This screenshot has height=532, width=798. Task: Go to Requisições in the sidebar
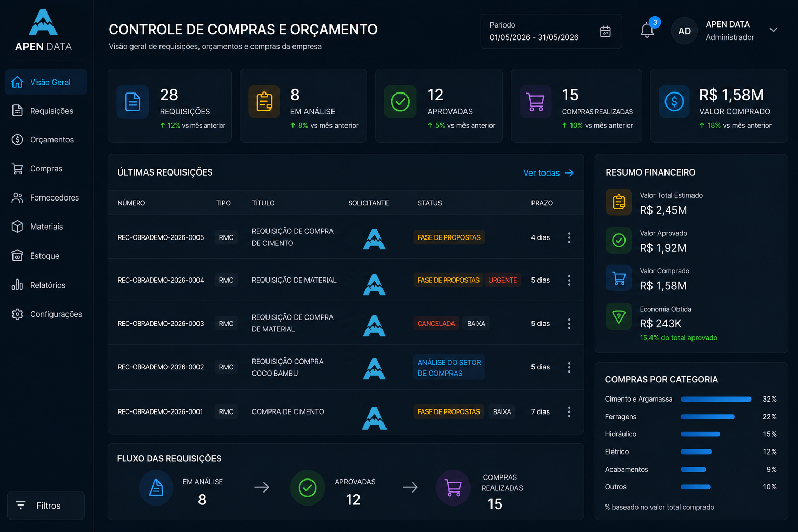pyautogui.click(x=46, y=111)
